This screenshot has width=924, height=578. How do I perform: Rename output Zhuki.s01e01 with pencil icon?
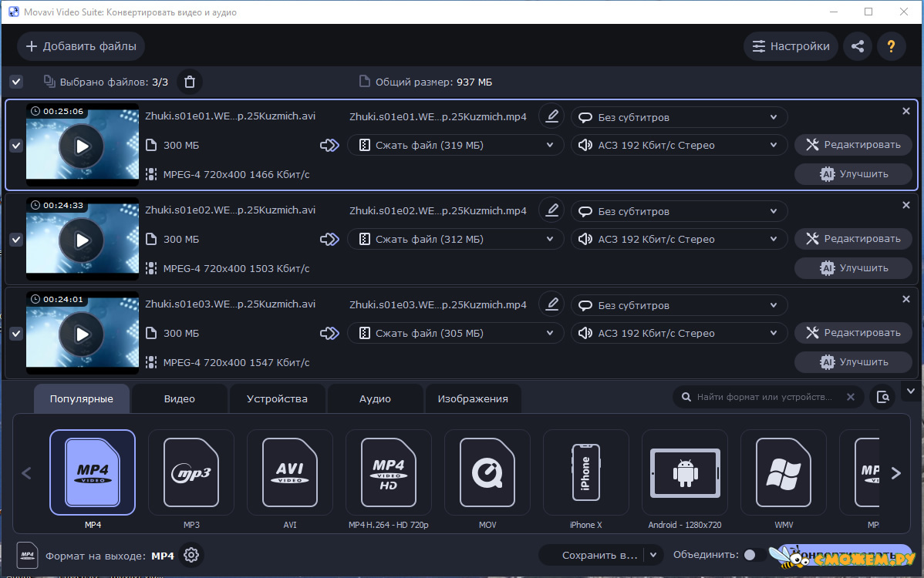pyautogui.click(x=551, y=116)
